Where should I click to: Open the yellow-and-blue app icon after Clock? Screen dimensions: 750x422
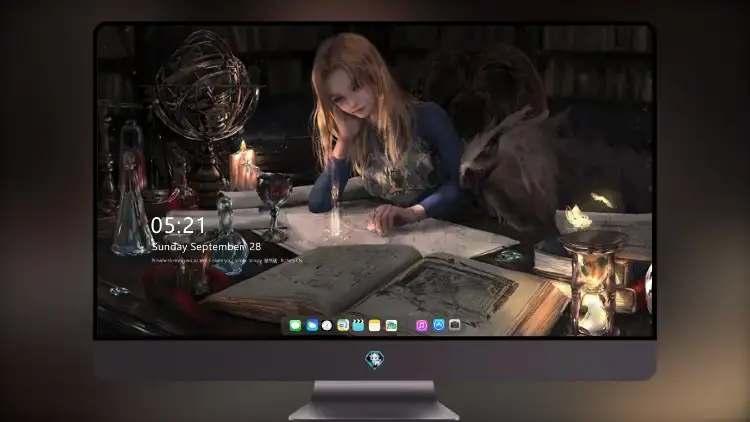(x=343, y=326)
